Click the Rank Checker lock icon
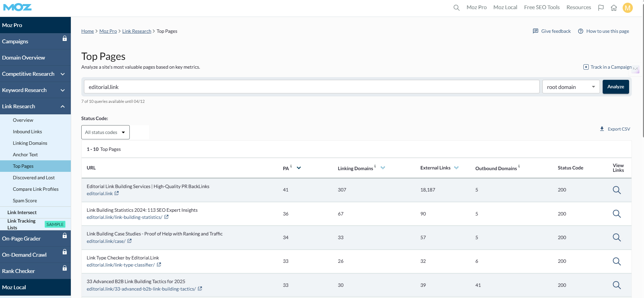The width and height of the screenshot is (644, 298). [x=65, y=268]
